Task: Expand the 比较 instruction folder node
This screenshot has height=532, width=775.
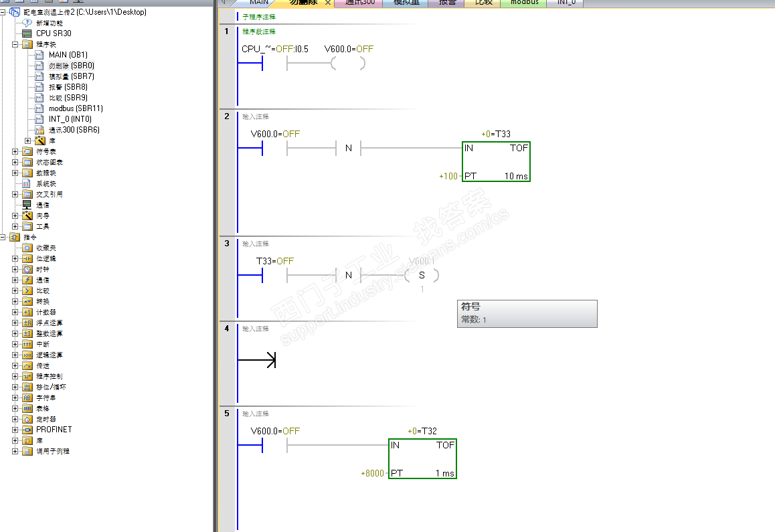Action: (15, 290)
